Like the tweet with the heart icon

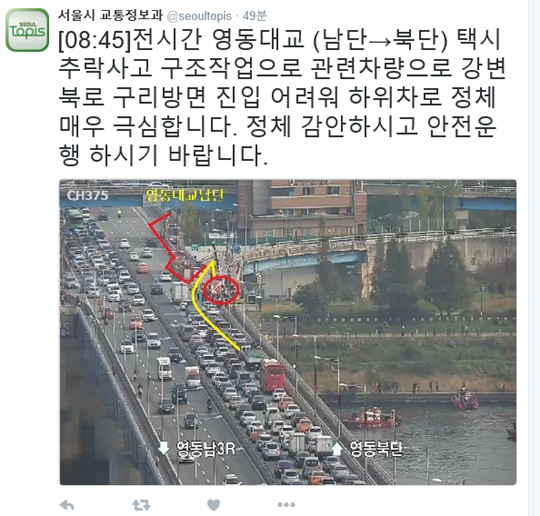click(214, 505)
